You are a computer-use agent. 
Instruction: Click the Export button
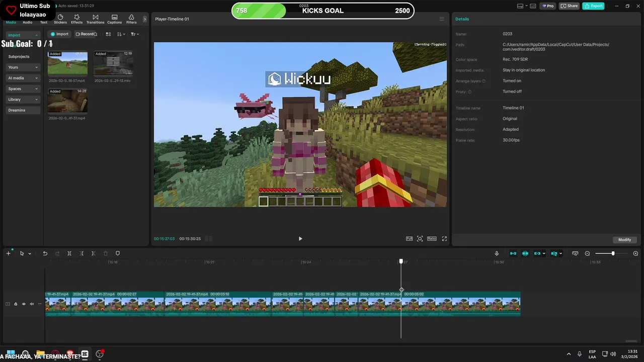point(593,6)
